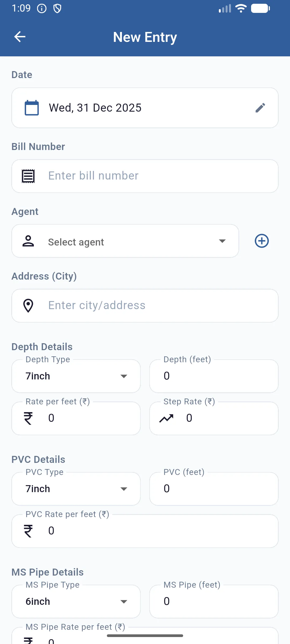Select the Depth (feet) input field
This screenshot has height=644, width=290.
[x=214, y=376]
